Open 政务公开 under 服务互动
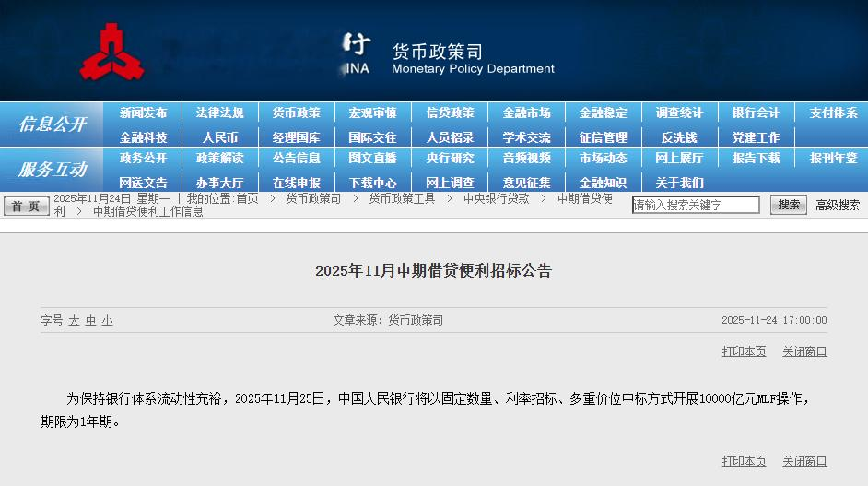868x486 pixels. coord(143,158)
